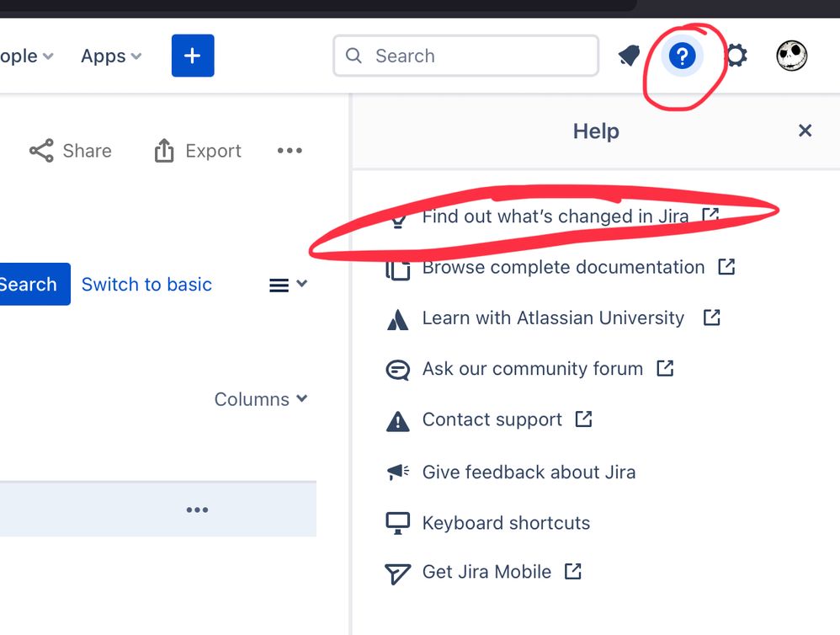This screenshot has height=635, width=840.
Task: Click the feedback megaphone icon
Action: coord(397,472)
